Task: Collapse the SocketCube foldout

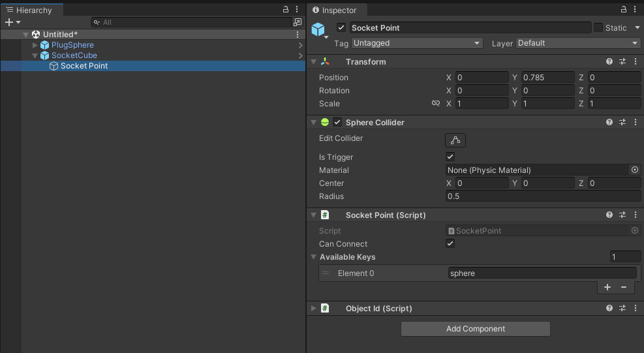Action: 35,55
